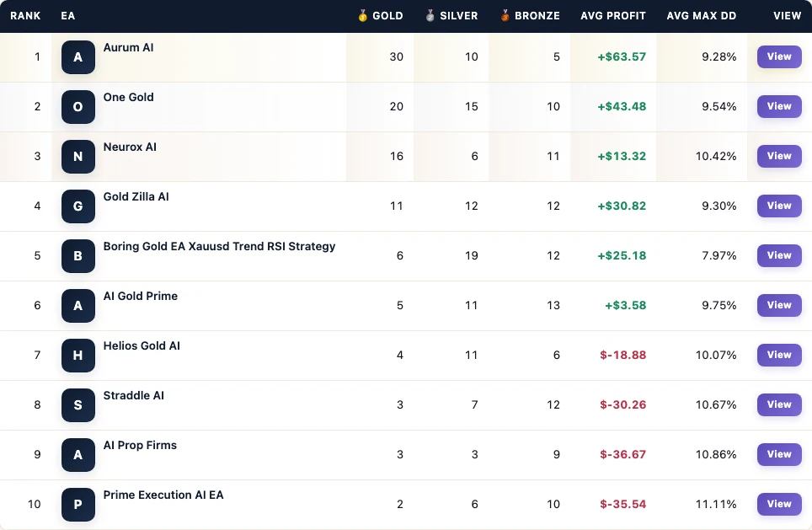Click the Prime Execution 'P' avatar
This screenshot has width=812, height=530.
(x=78, y=505)
